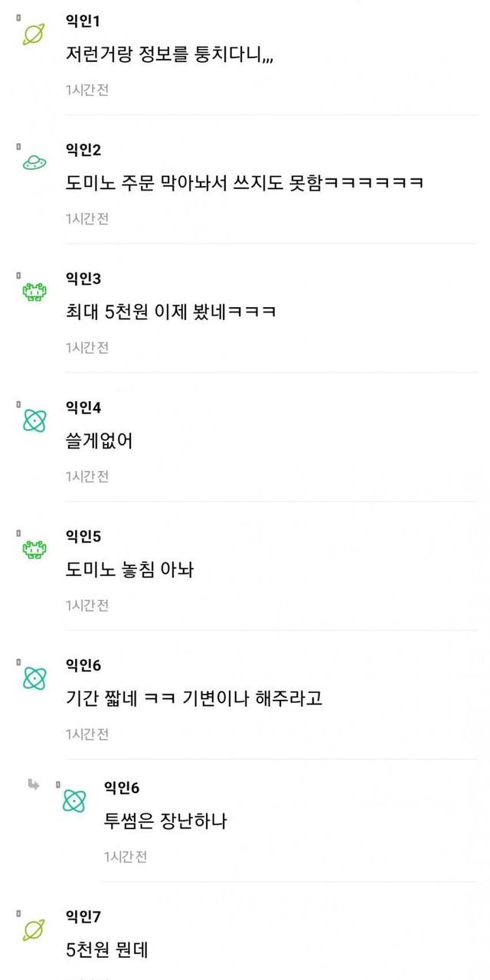Click the username 익인2
Image resolution: width=490 pixels, height=980 pixels.
[83, 149]
